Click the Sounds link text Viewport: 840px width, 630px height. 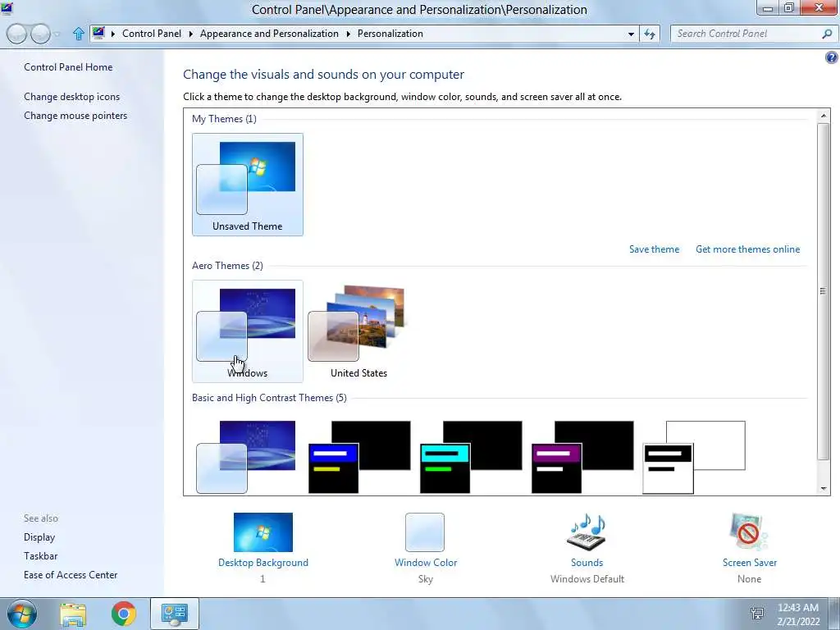click(x=587, y=563)
